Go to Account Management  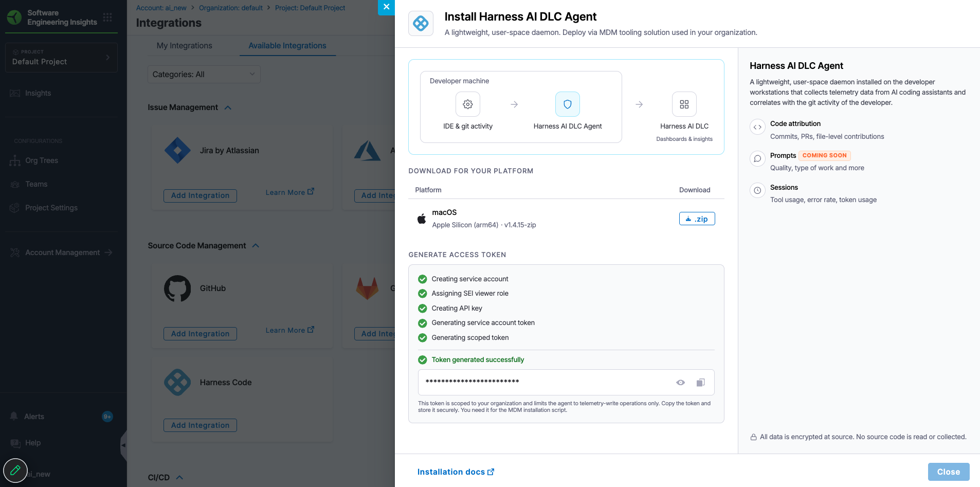pos(62,252)
